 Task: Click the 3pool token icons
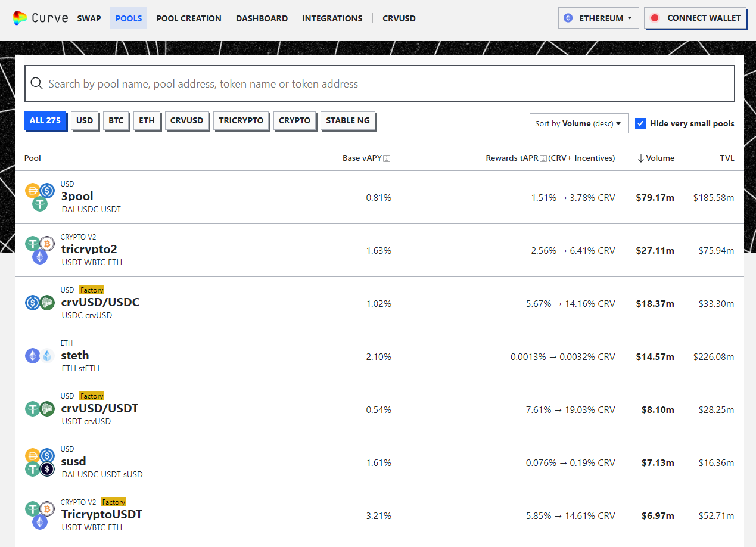[x=40, y=197]
